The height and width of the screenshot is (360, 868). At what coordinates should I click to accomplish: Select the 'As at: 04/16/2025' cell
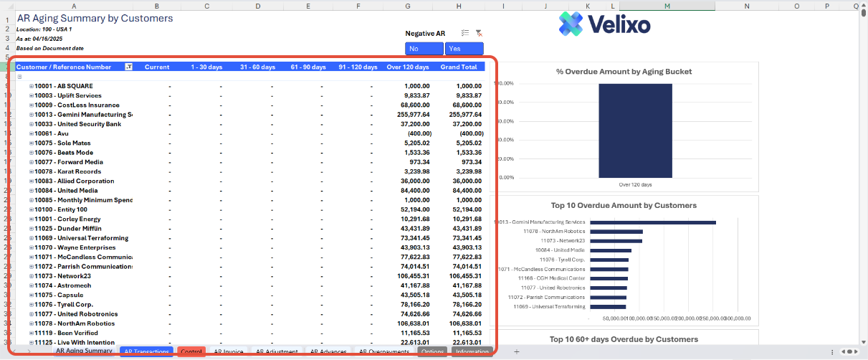tap(39, 39)
